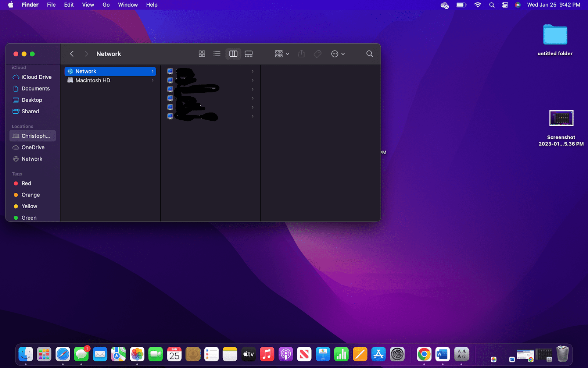This screenshot has width=588, height=368.
Task: Select the Red tag in sidebar
Action: 32,183
